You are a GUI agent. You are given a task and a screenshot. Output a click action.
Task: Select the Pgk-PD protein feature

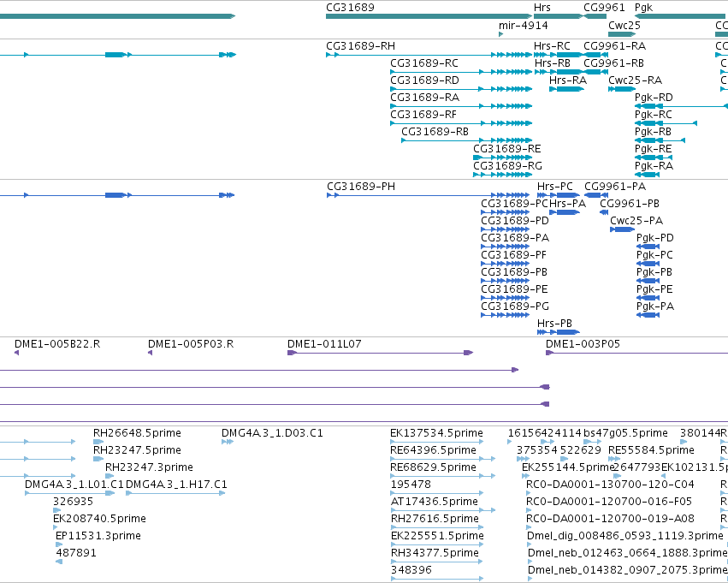648,247
